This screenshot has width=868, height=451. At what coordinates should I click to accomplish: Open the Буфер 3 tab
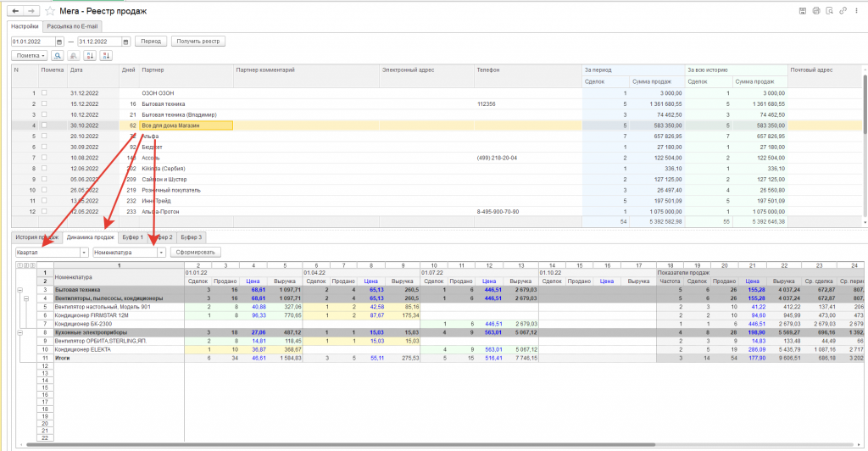pos(192,237)
